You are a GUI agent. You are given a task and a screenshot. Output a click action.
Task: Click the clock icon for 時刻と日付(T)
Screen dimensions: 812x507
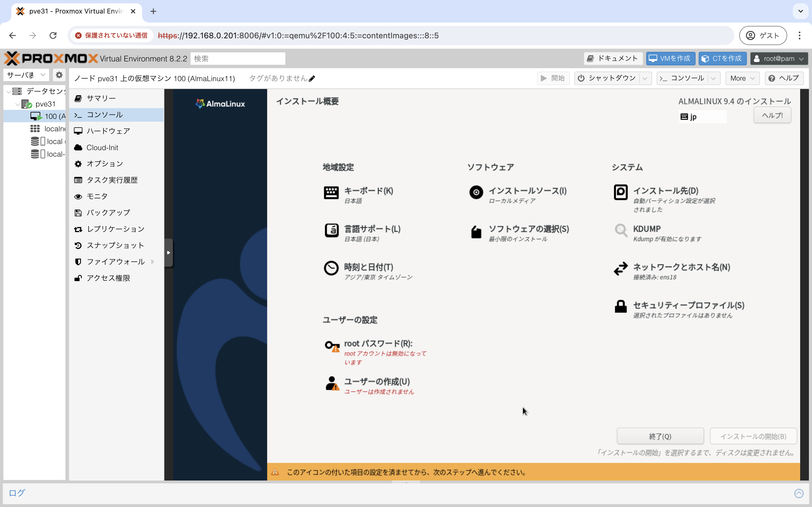(331, 268)
